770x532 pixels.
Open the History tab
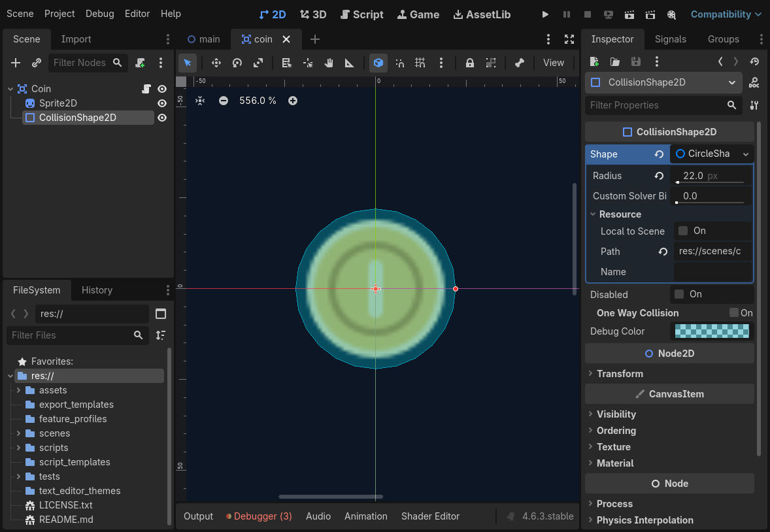[97, 290]
